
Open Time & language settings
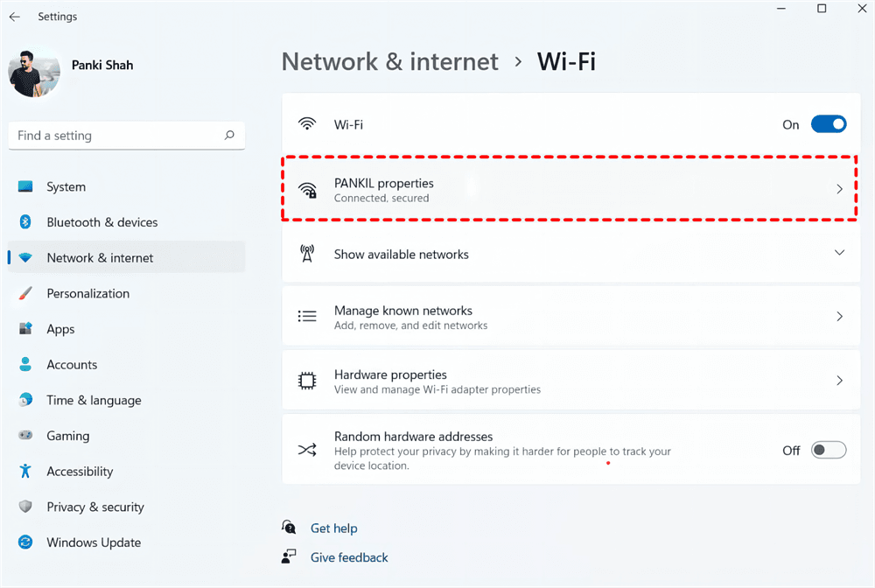click(x=94, y=400)
